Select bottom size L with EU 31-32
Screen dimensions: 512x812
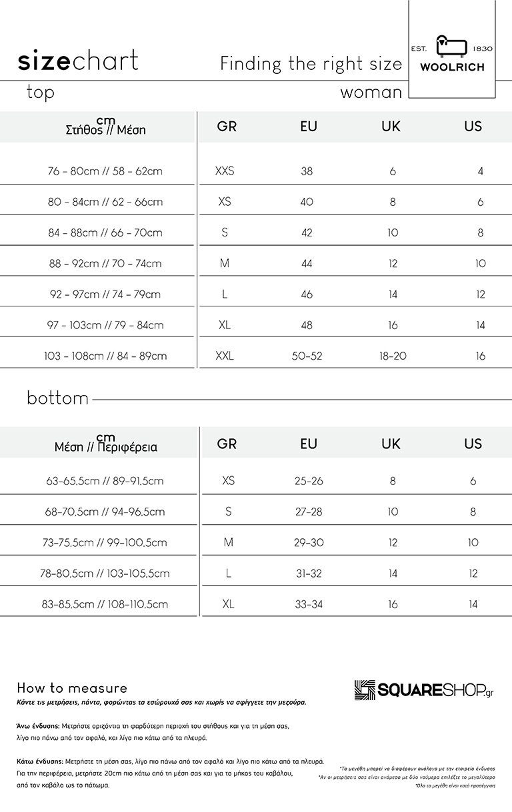point(256,574)
